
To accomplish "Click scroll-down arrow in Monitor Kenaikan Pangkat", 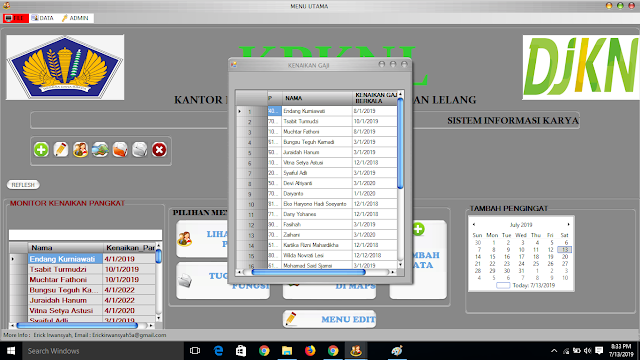I will [158, 318].
